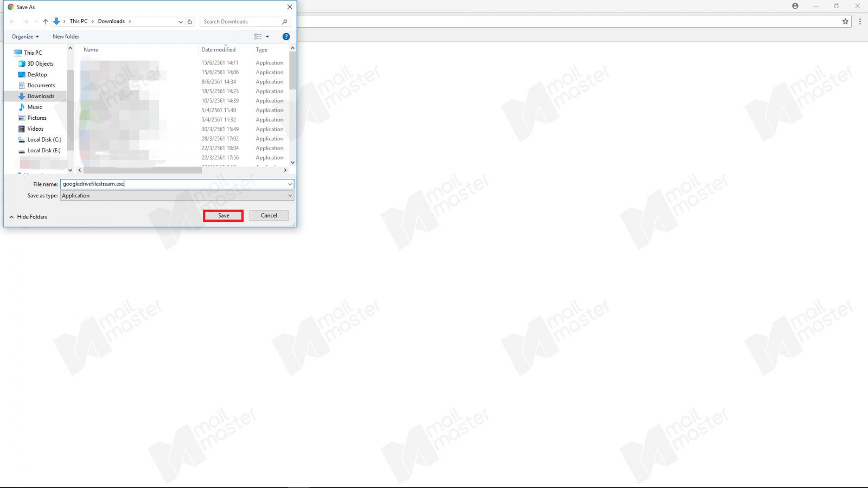This screenshot has height=488, width=868.
Task: Click Downloads in the address path
Action: pyautogui.click(x=111, y=21)
